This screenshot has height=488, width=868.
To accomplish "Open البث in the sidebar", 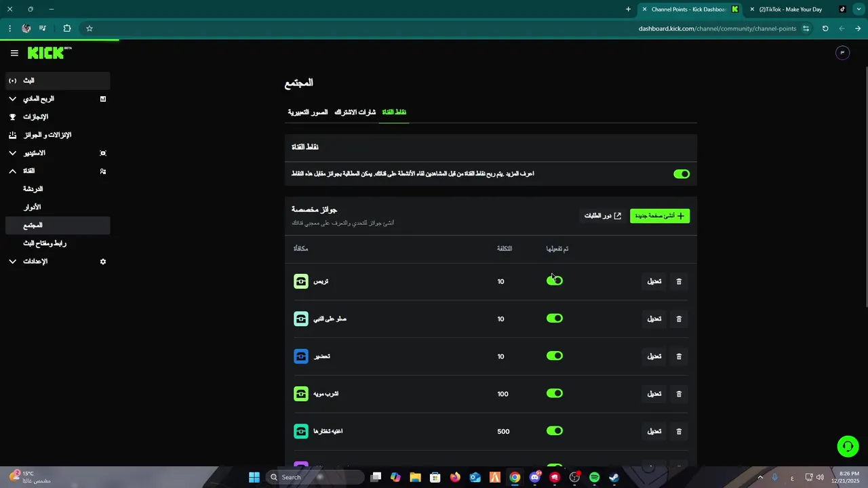I will pos(58,81).
